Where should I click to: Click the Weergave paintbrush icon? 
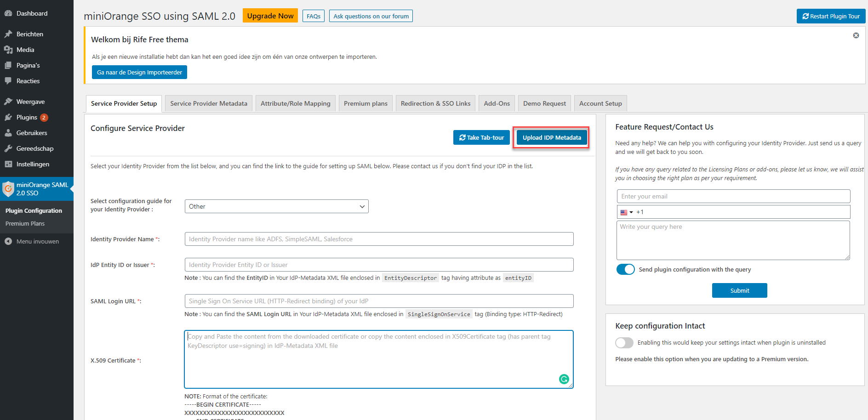click(8, 102)
